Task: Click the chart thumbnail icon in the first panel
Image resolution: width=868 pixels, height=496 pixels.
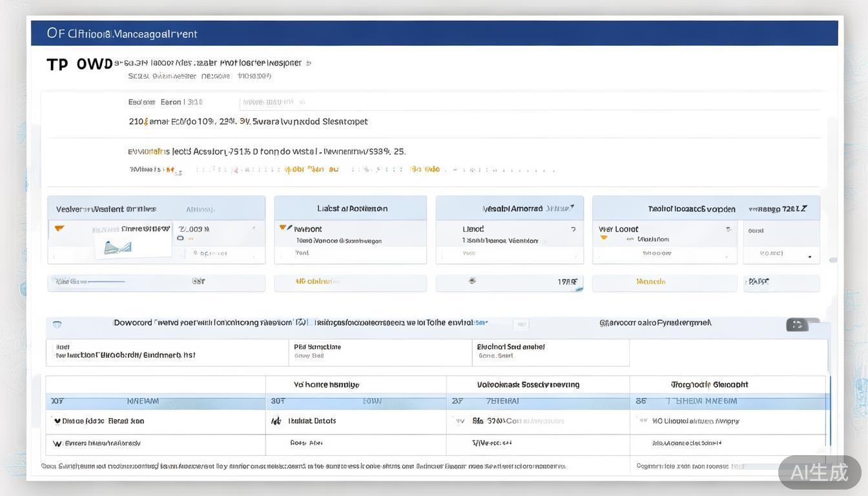Action: coord(118,247)
